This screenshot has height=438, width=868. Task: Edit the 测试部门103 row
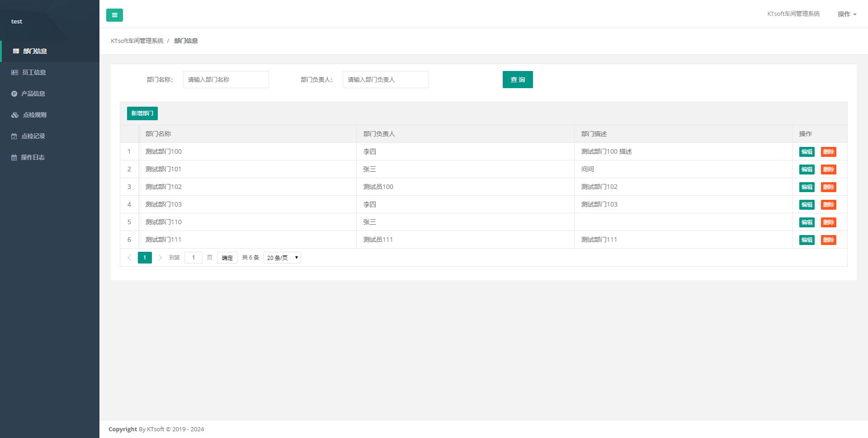807,205
